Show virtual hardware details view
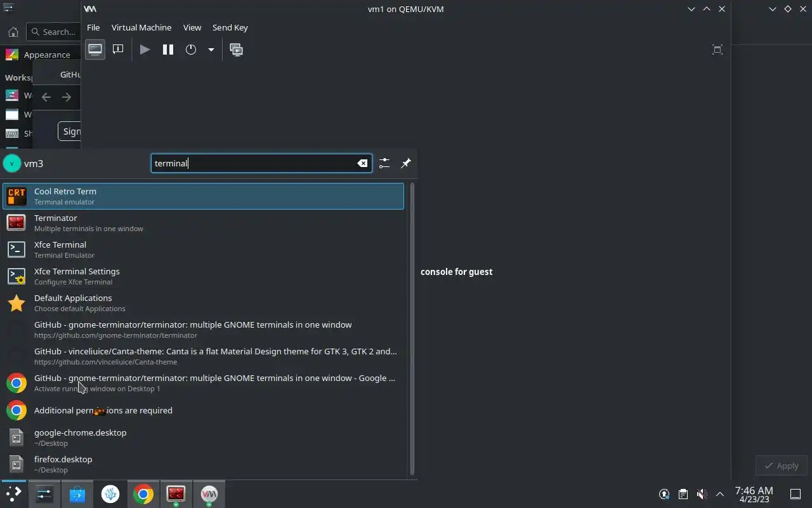812x508 pixels. click(118, 50)
